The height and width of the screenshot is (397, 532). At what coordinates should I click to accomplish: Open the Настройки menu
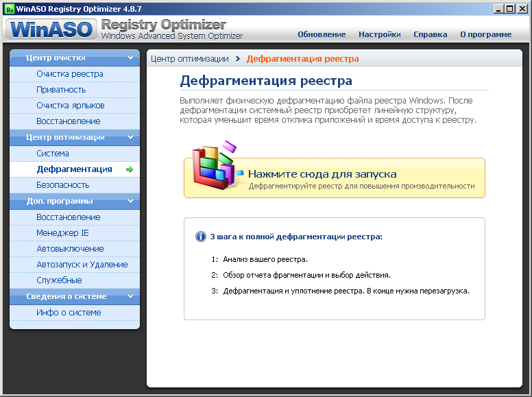(x=379, y=34)
